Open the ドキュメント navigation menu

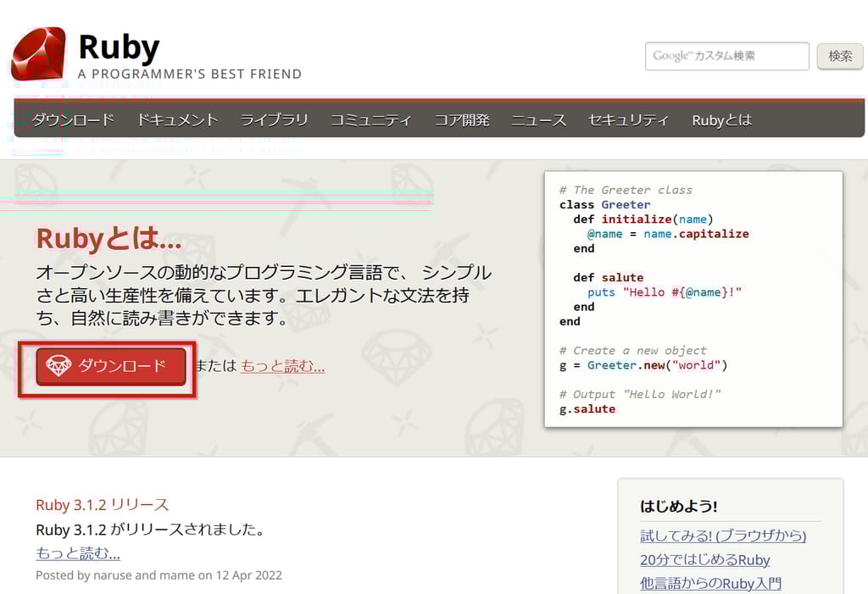click(x=176, y=120)
